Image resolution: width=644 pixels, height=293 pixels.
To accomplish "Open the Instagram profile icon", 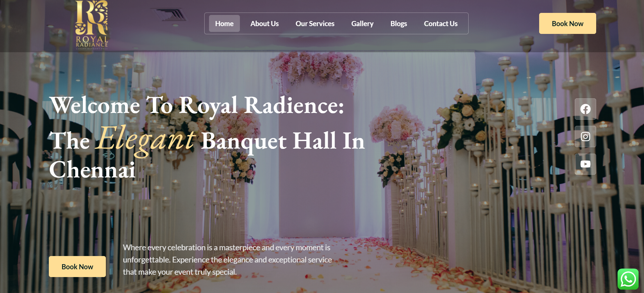I will pos(585,136).
